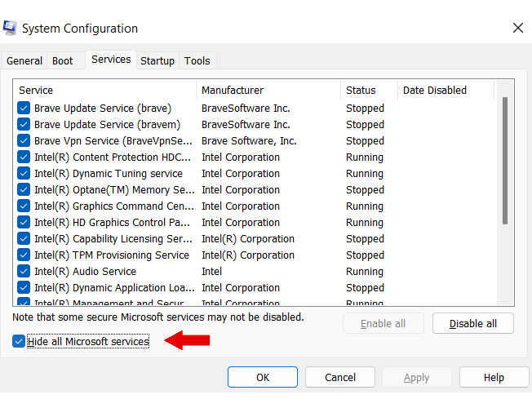Uncheck Brave Update Service (brave) checkbox
532x408 pixels.
[x=24, y=109]
